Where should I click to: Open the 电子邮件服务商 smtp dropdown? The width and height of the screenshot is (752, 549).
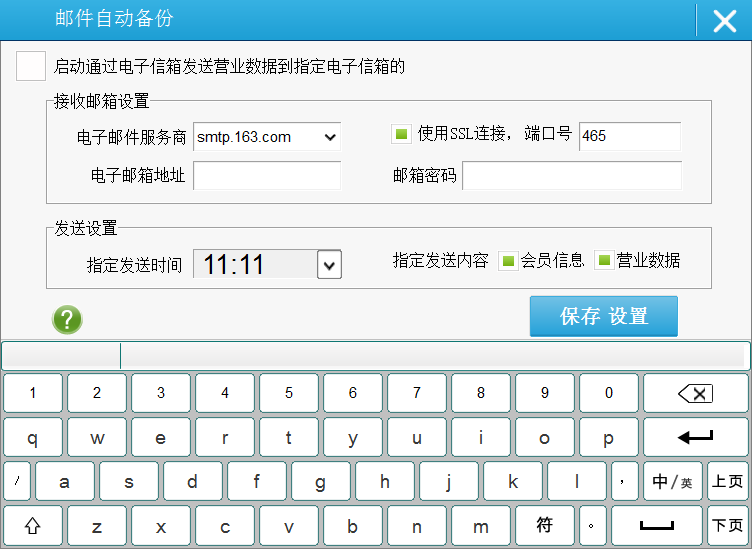point(330,137)
